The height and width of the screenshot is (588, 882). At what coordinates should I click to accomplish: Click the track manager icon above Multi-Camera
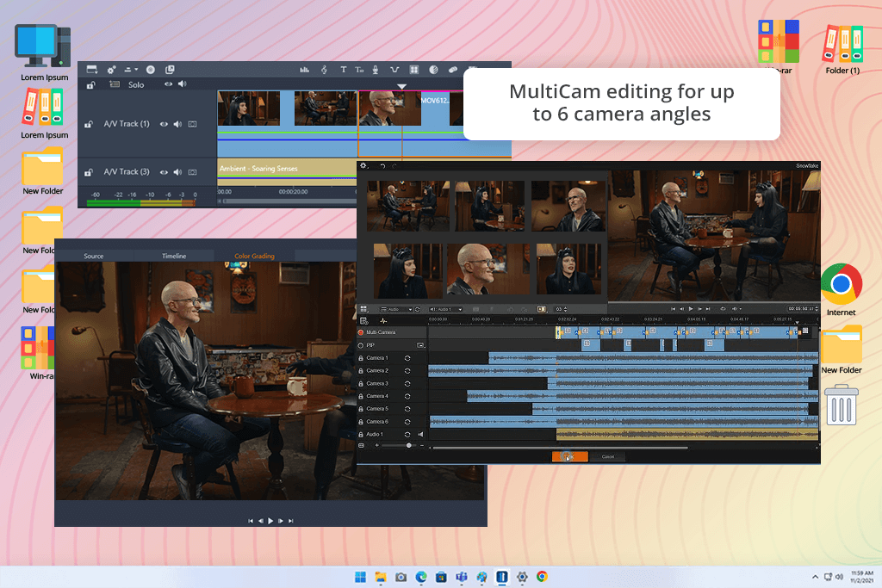click(364, 321)
